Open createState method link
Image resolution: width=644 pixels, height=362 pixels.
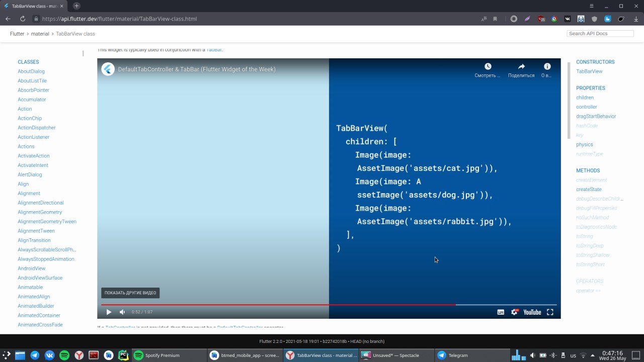pos(589,189)
